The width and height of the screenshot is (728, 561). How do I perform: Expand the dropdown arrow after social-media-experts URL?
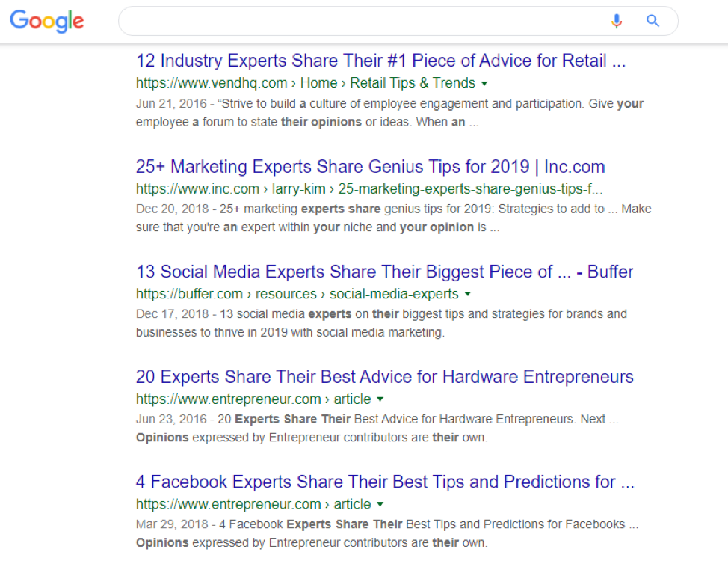click(x=467, y=294)
